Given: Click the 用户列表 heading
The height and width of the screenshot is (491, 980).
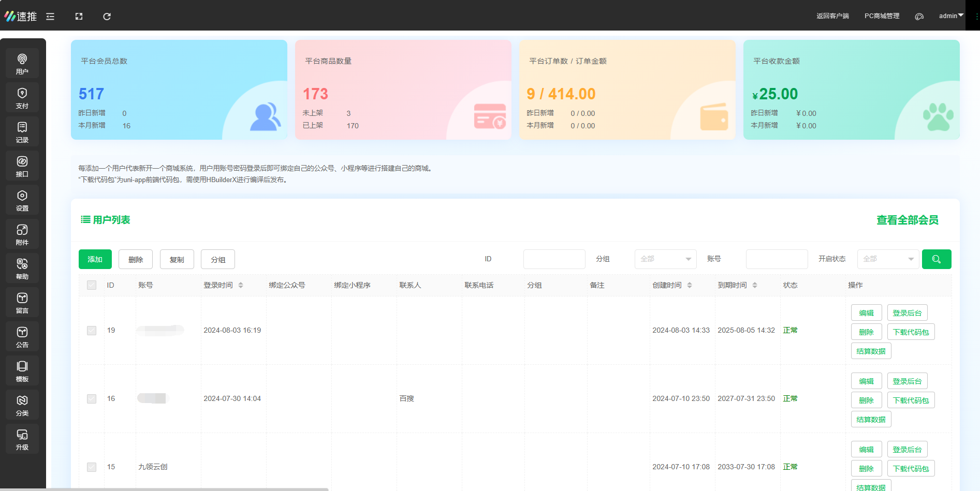Looking at the screenshot, I should tap(106, 220).
